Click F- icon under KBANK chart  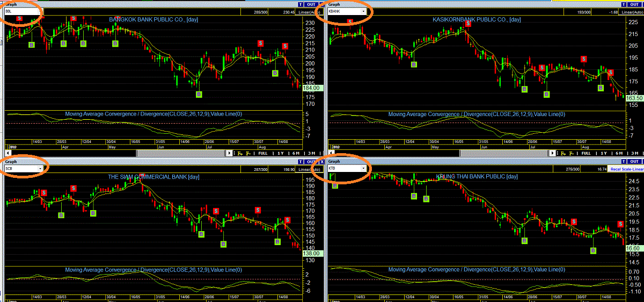click(572, 153)
